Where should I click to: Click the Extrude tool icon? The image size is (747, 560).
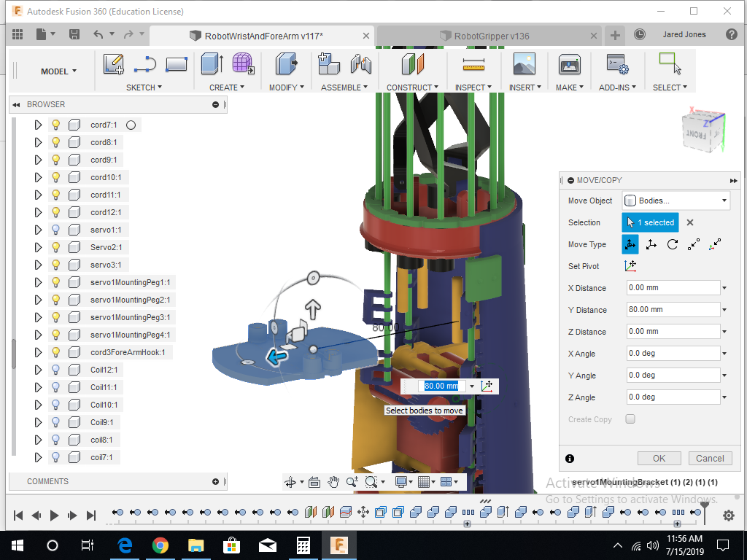212,64
